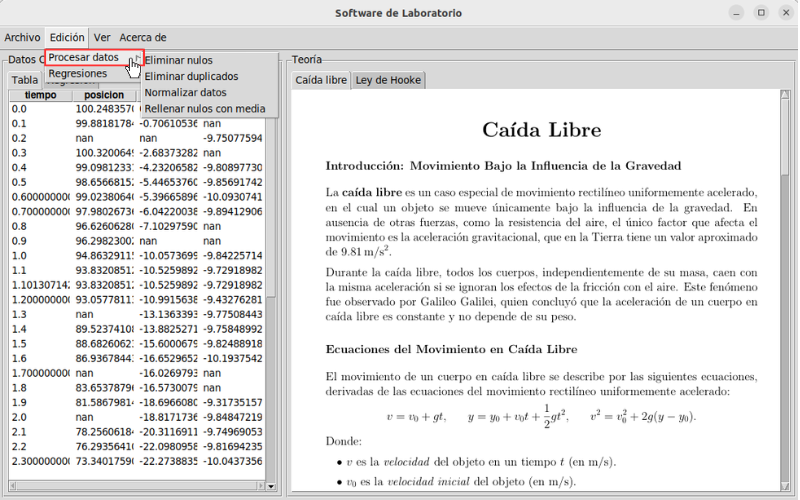Select the row with tiempo 0.2
This screenshot has width=800, height=500.
pos(137,138)
